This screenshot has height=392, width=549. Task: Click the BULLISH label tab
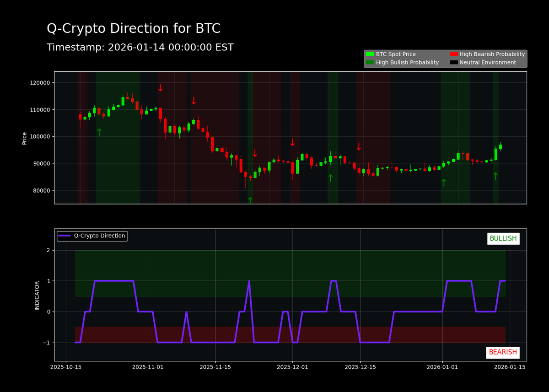(503, 238)
